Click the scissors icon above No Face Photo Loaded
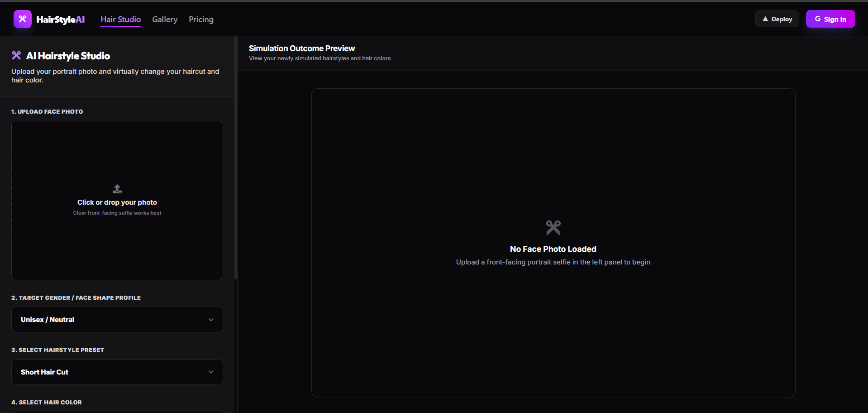Viewport: 868px width, 413px height. (x=553, y=227)
